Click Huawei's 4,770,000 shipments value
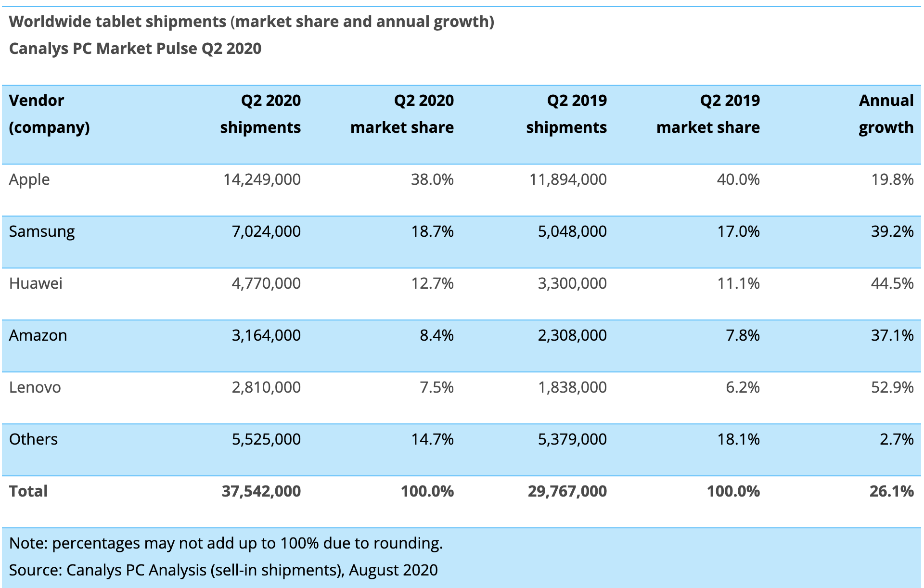Viewport: 924px width, 588px height. (x=266, y=283)
